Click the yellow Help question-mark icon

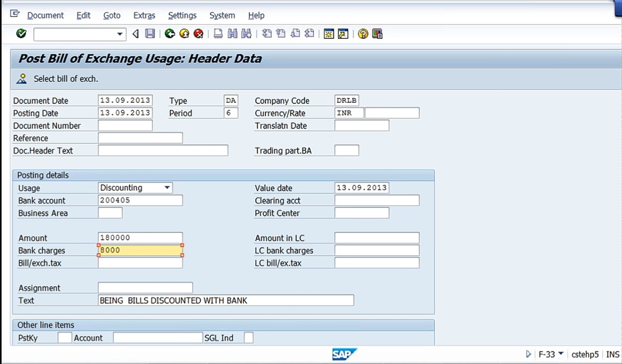(362, 34)
